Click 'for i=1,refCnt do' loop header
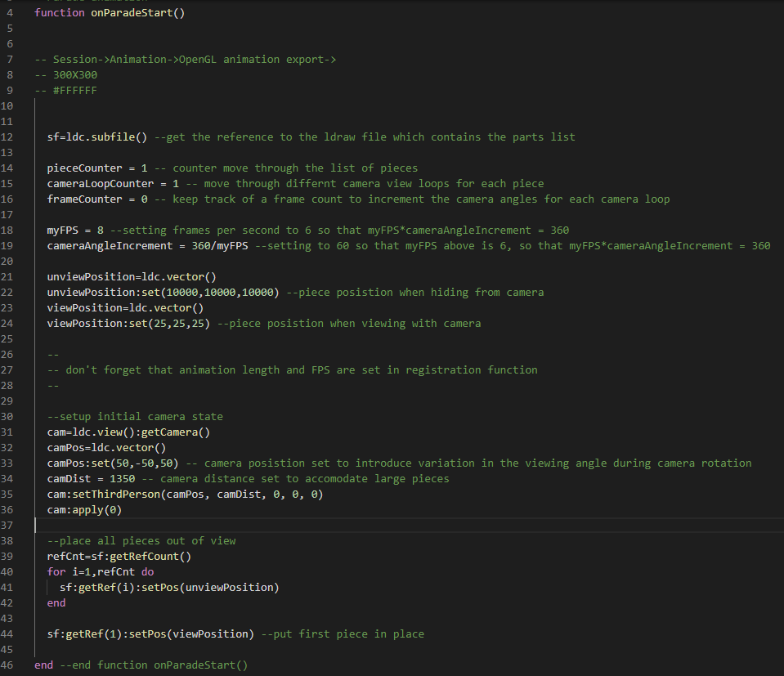Screen dimensions: 784x676 [x=101, y=571]
